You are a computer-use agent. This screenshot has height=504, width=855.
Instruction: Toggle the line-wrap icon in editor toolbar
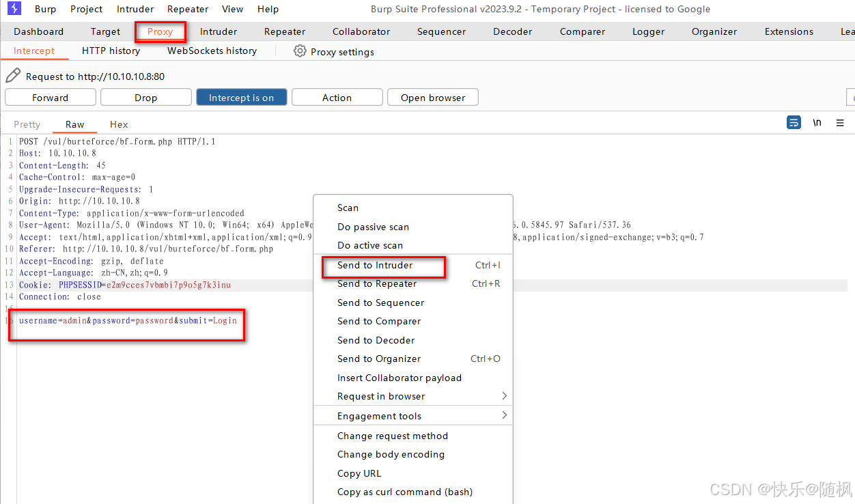[x=794, y=123]
